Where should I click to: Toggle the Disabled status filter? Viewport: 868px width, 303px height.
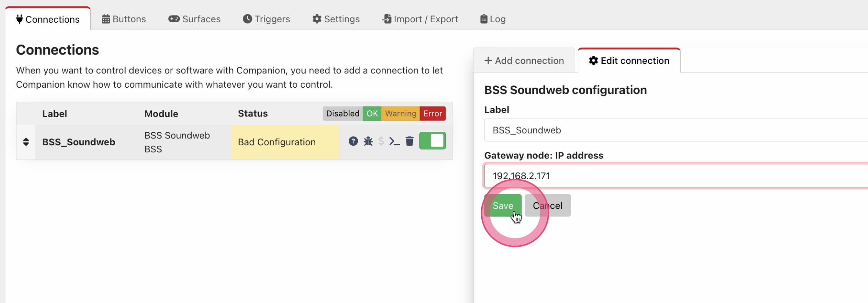343,113
